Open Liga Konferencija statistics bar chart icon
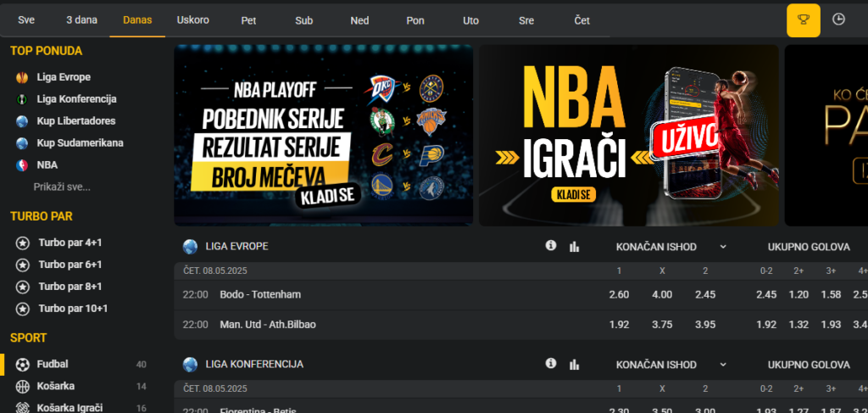 [x=574, y=365]
